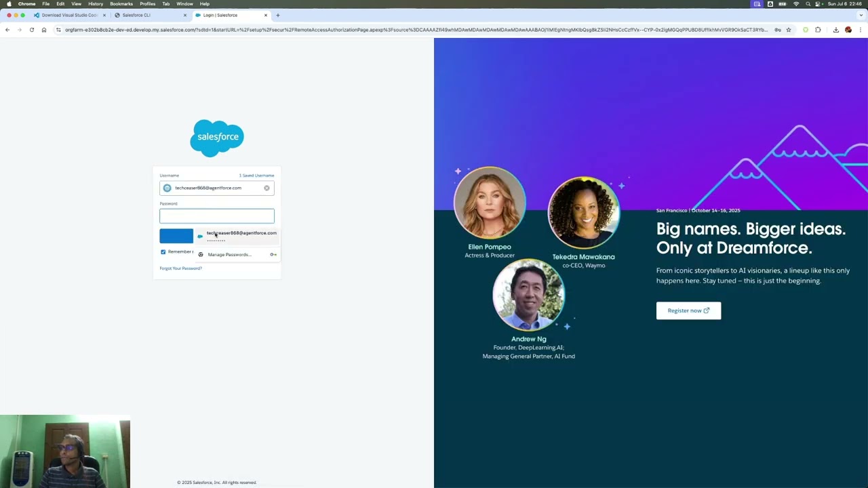Close the Download Visual Studio Code tab
This screenshot has height=488, width=868.
(104, 15)
